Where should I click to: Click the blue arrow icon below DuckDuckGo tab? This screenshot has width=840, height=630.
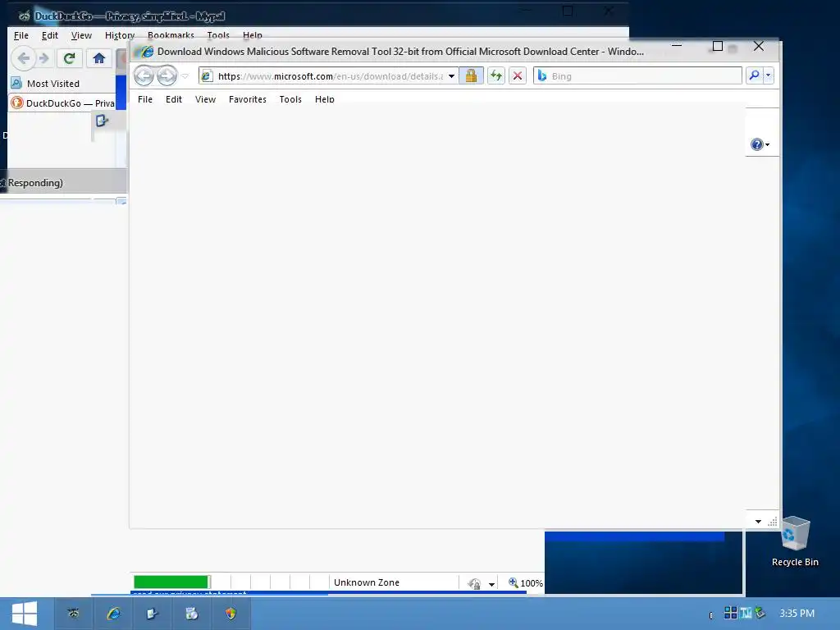(x=102, y=121)
